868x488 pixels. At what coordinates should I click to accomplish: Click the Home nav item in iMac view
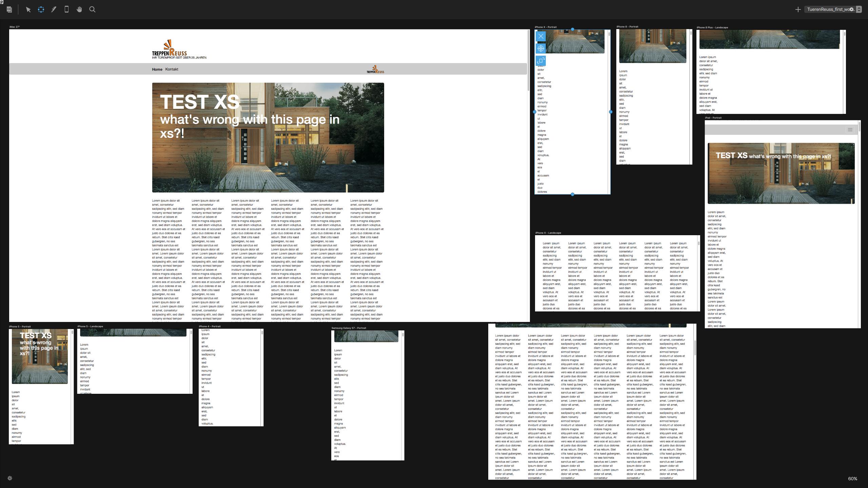tap(157, 69)
